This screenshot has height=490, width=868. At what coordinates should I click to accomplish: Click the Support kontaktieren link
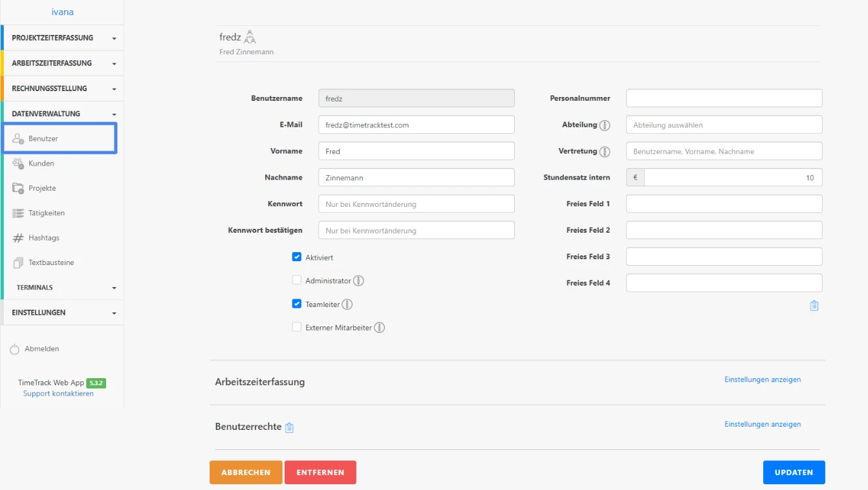[x=58, y=394]
